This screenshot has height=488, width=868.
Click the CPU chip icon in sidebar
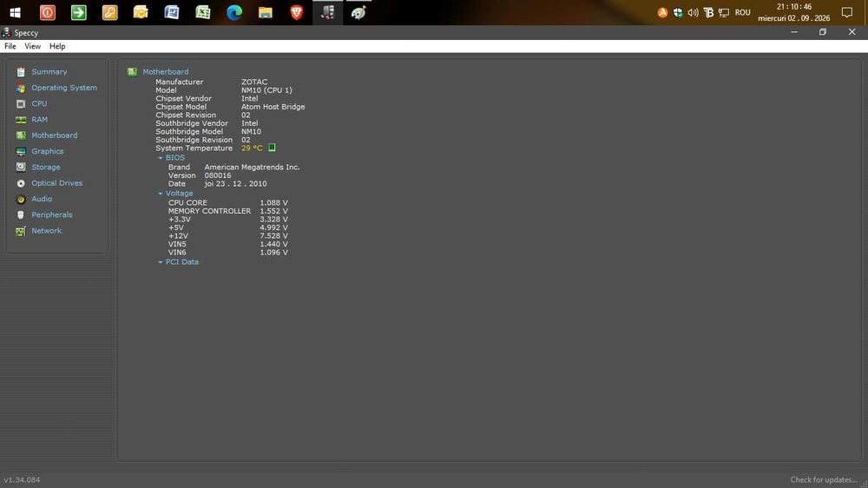tap(21, 103)
